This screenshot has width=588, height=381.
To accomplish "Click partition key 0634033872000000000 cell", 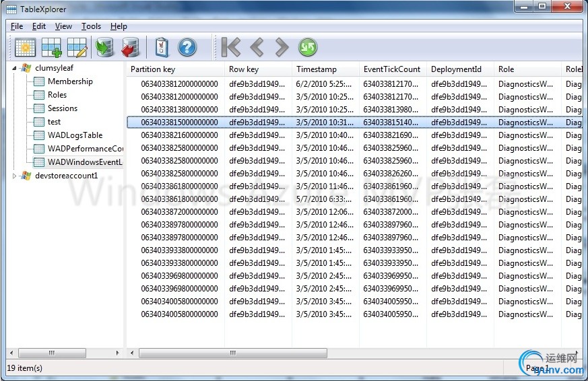I will (x=180, y=212).
